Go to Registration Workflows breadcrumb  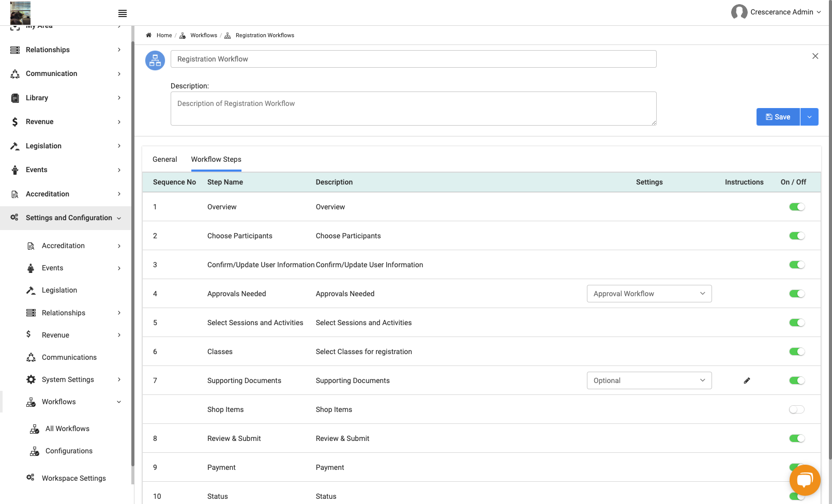coord(265,35)
